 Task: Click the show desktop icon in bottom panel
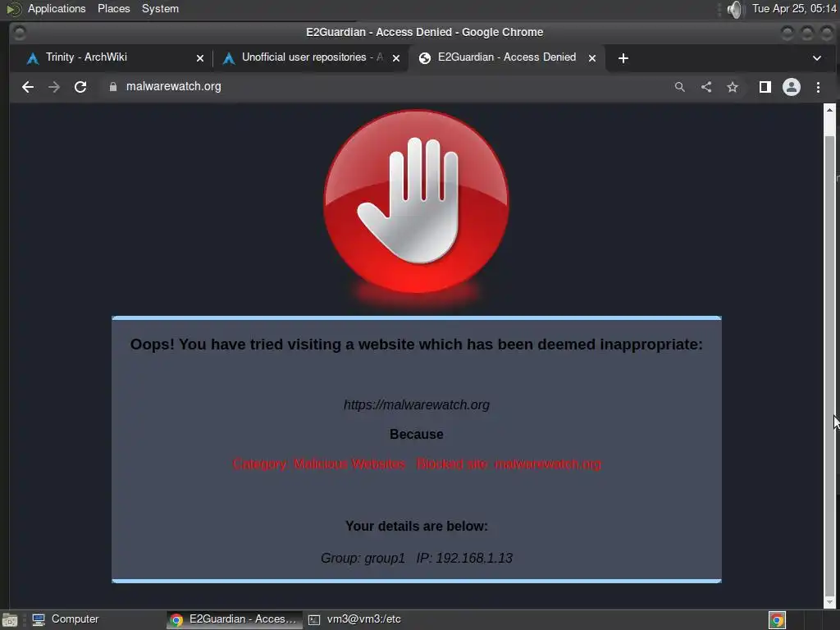10,620
